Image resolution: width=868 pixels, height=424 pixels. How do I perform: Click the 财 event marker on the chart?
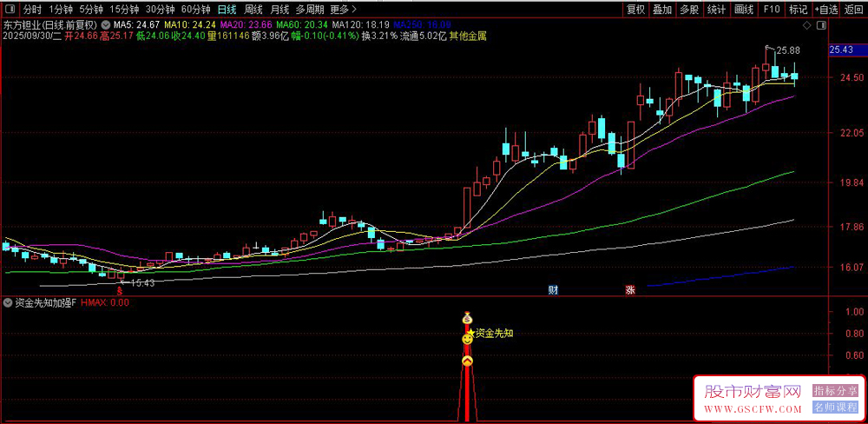pos(552,289)
